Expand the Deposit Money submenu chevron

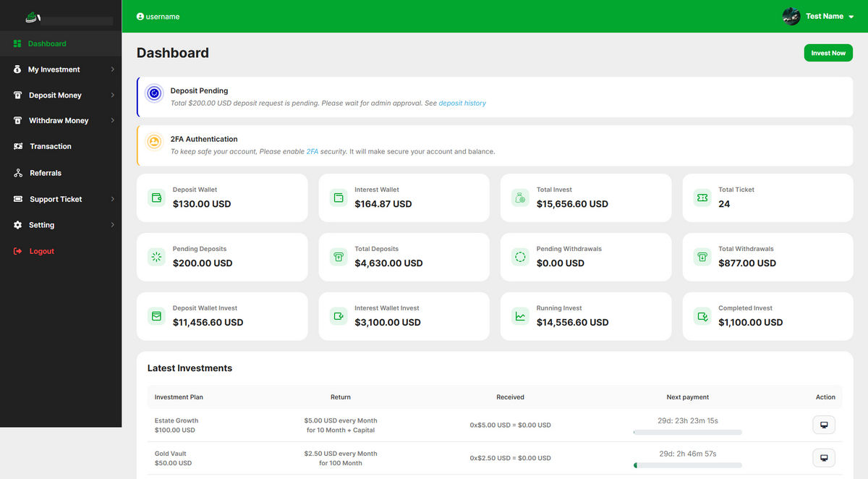(x=113, y=95)
